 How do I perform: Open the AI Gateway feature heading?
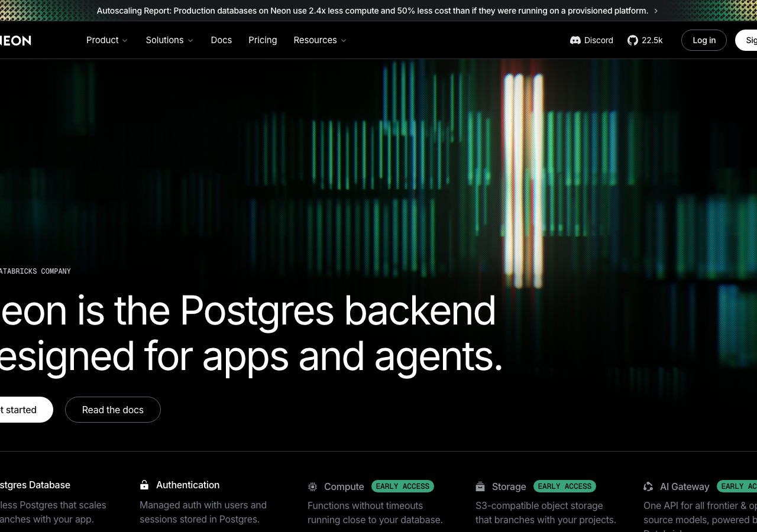click(x=685, y=486)
